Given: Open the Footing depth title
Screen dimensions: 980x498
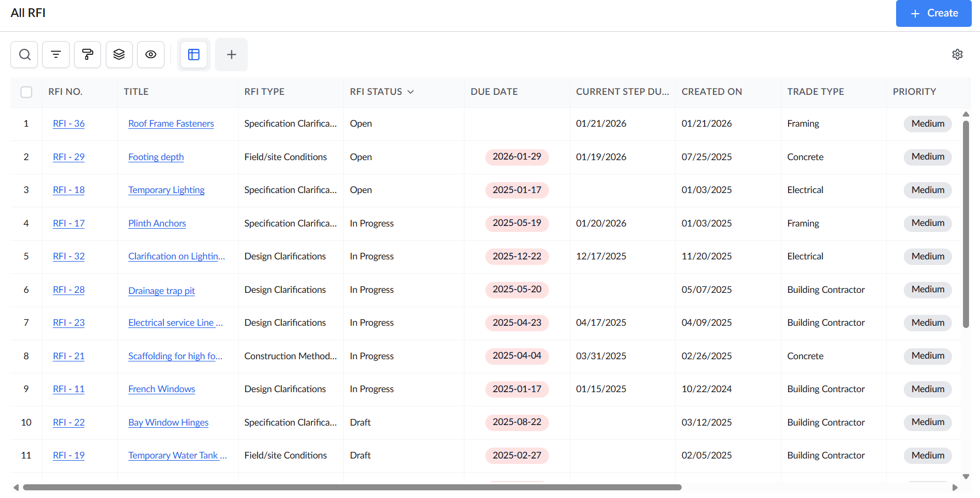Looking at the screenshot, I should point(156,157).
